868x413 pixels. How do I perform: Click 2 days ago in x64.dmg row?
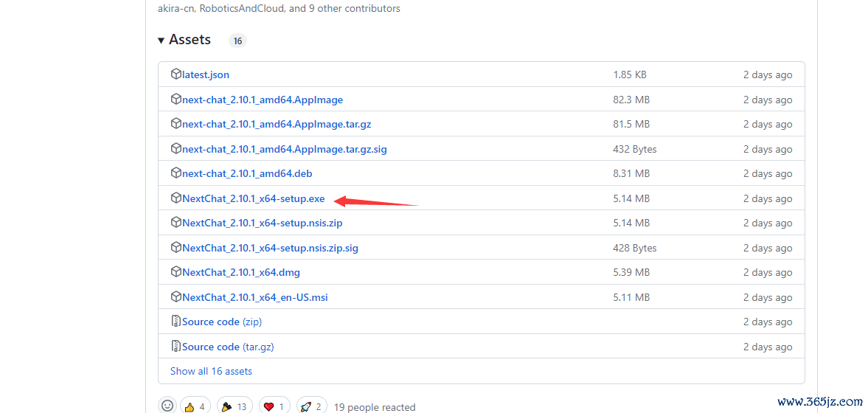(x=768, y=272)
